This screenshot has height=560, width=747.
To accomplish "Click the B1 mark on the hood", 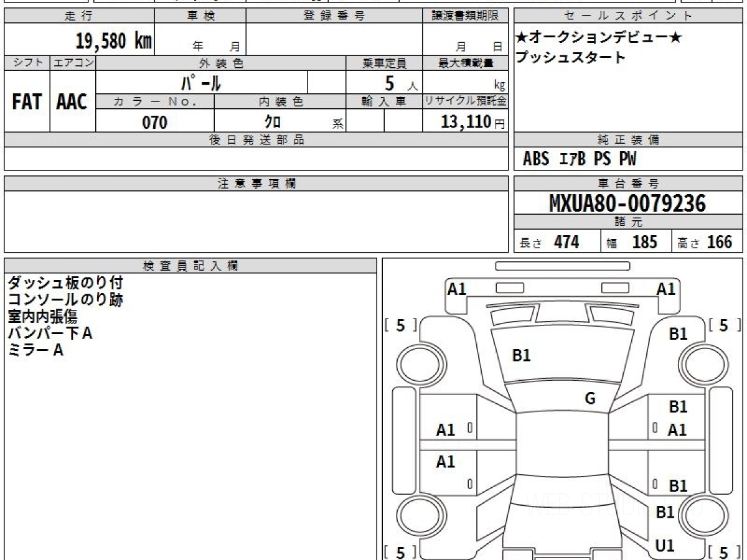I will (521, 355).
